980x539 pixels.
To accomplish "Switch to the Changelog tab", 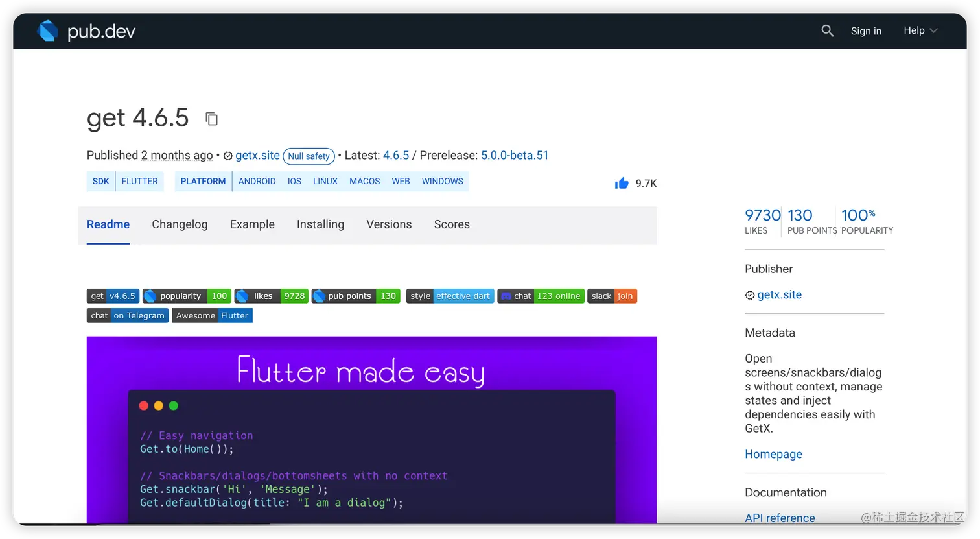I will click(x=180, y=224).
